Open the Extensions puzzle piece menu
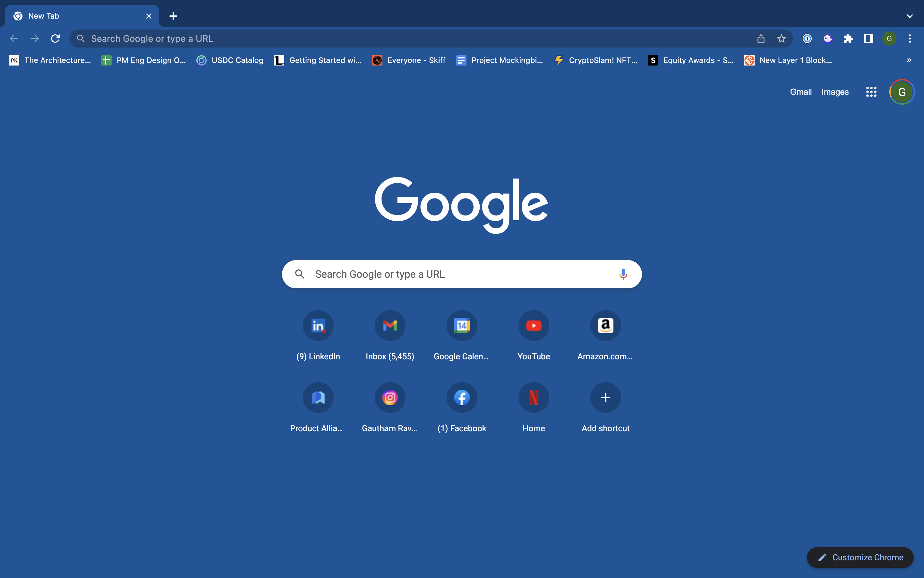The image size is (924, 578). click(848, 39)
